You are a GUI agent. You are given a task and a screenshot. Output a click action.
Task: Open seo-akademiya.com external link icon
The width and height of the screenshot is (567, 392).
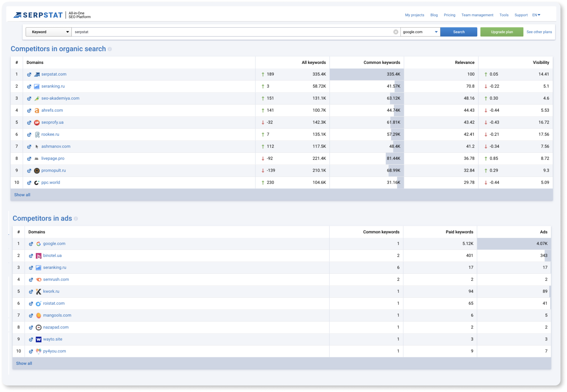point(29,98)
